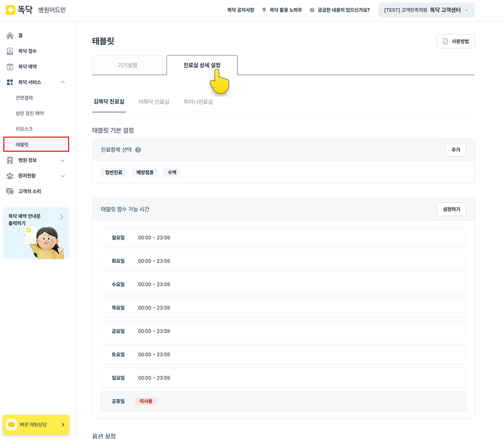The image size is (504, 439).
Task: Click the document icon in 사용방법 button
Action: [445, 41]
